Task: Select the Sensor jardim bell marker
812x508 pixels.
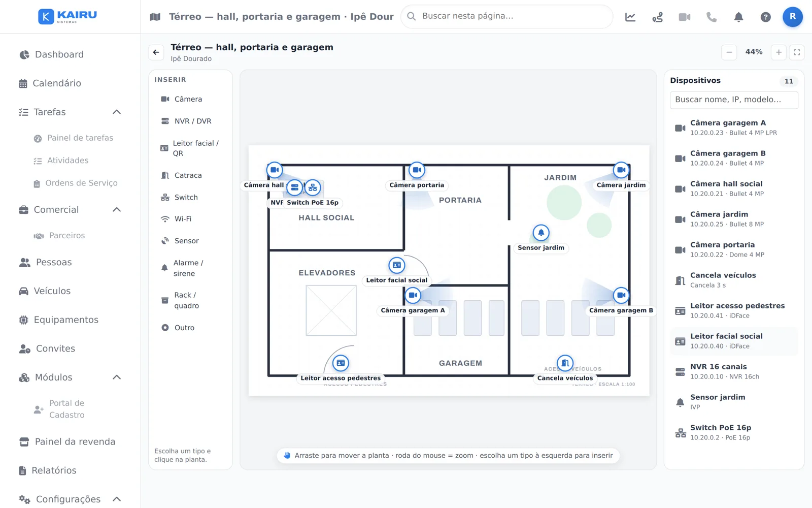Action: pyautogui.click(x=541, y=233)
